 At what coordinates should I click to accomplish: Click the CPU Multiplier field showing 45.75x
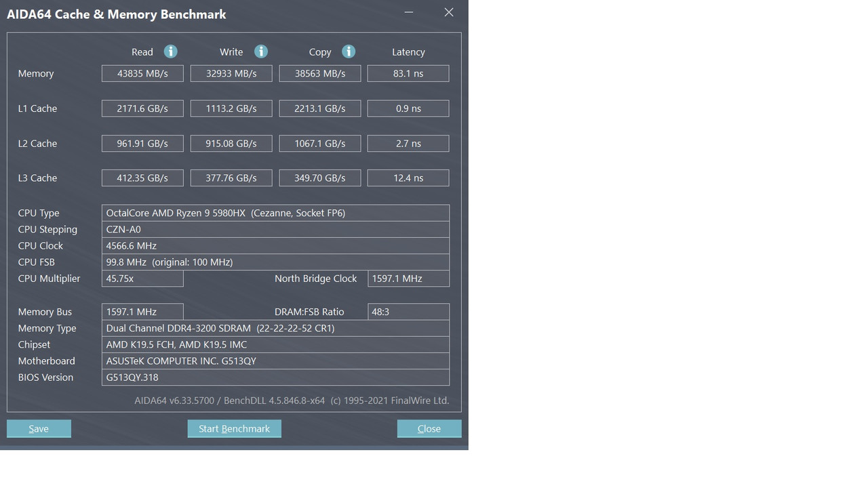click(x=142, y=279)
